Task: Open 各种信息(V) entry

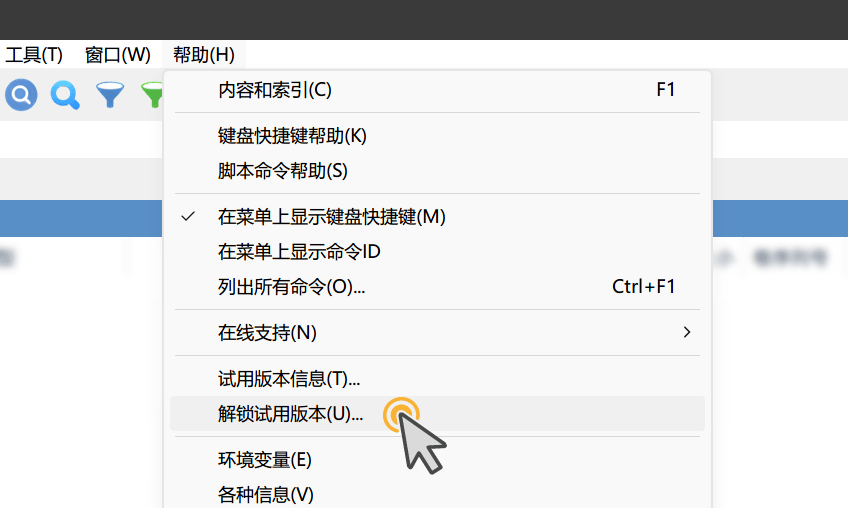Action: coord(437,494)
